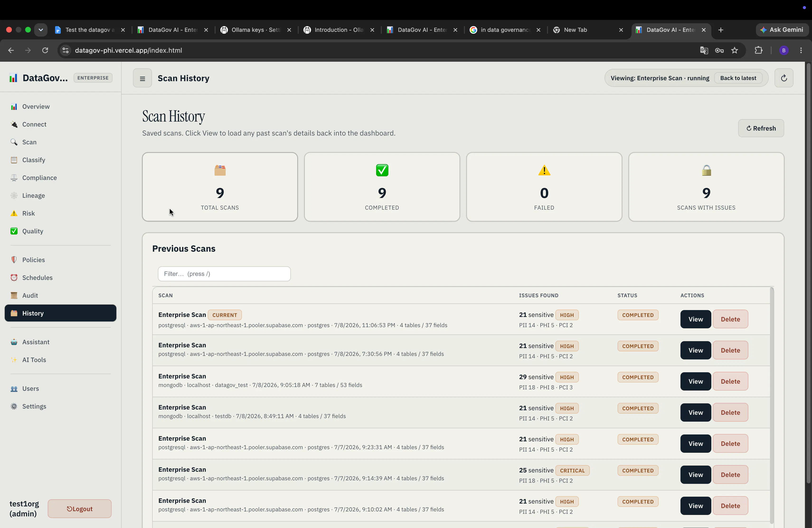Open Chrome three-dot menu
The height and width of the screenshot is (528, 812).
click(x=801, y=51)
